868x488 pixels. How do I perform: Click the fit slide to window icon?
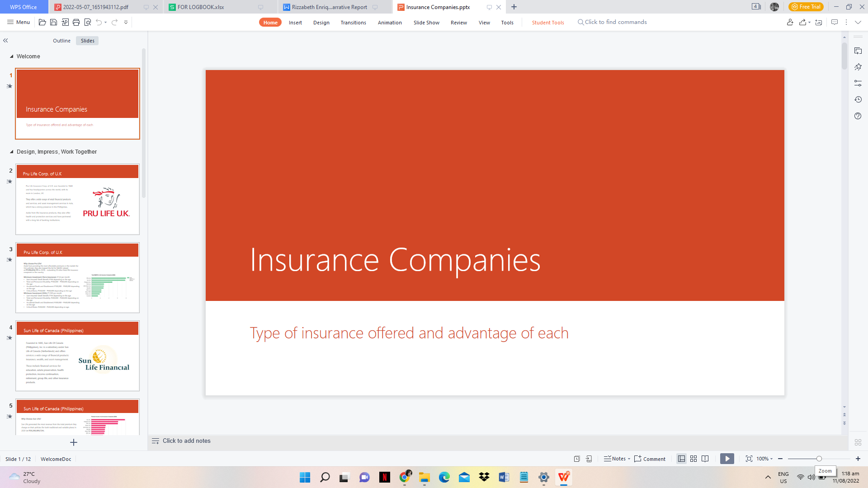coord(749,459)
